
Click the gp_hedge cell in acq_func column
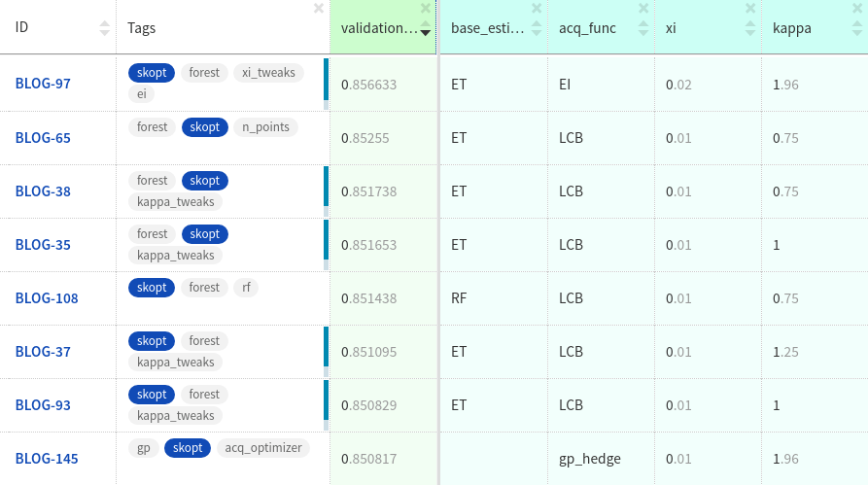(589, 459)
